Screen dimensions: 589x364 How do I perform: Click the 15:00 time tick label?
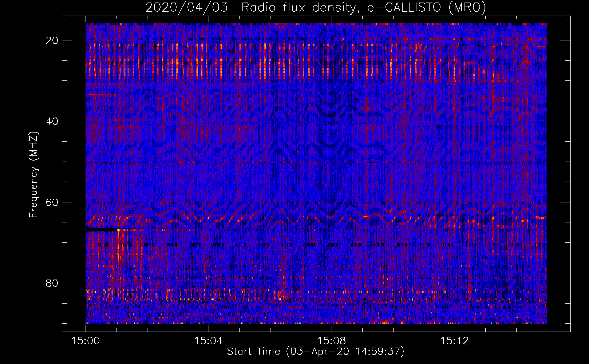click(86, 341)
